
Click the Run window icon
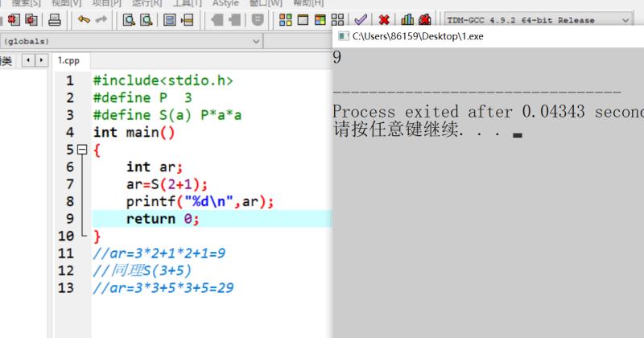pyautogui.click(x=303, y=19)
